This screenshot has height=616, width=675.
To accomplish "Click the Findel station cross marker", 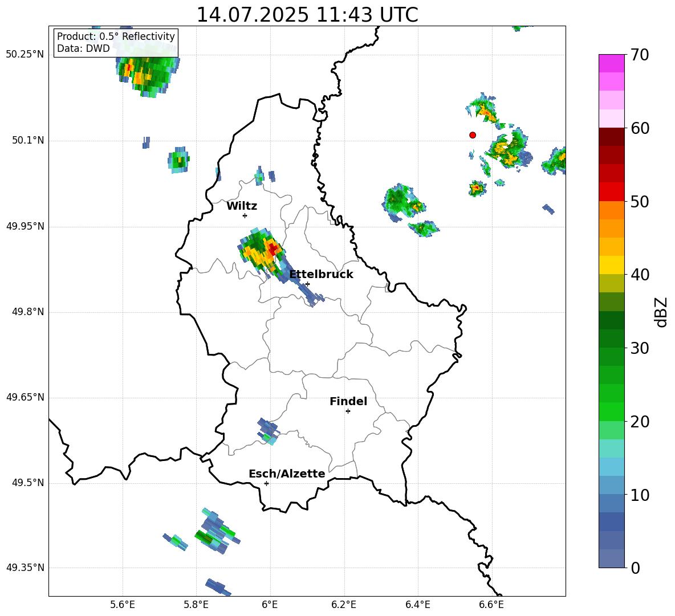I will click(348, 411).
